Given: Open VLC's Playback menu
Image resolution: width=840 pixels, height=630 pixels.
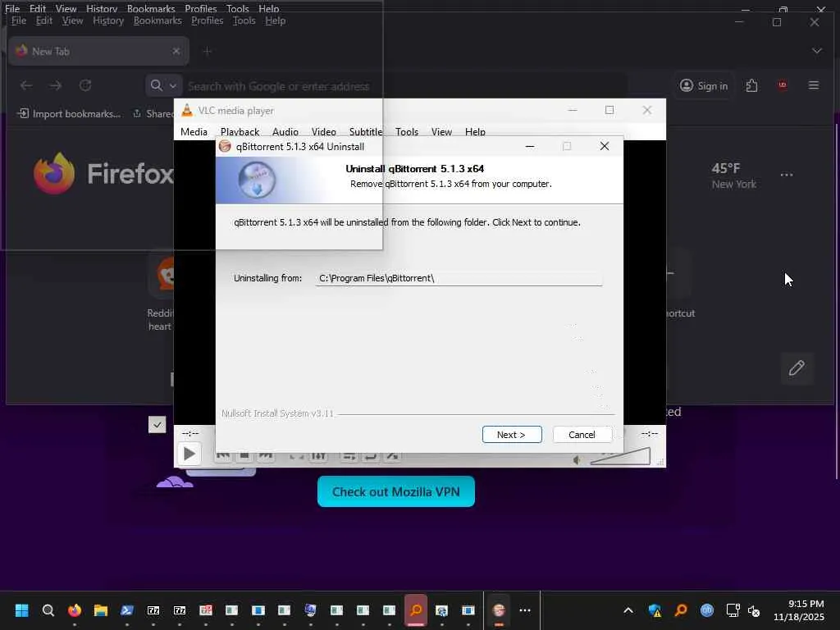Looking at the screenshot, I should 240,132.
